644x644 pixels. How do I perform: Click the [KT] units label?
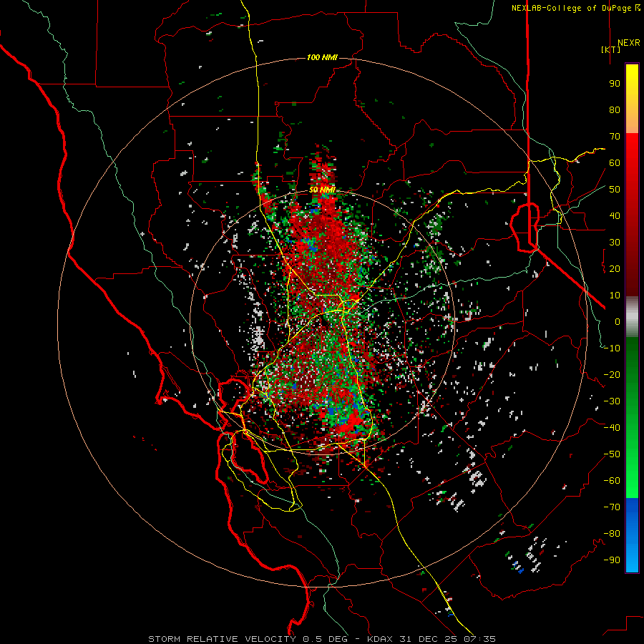pyautogui.click(x=611, y=49)
